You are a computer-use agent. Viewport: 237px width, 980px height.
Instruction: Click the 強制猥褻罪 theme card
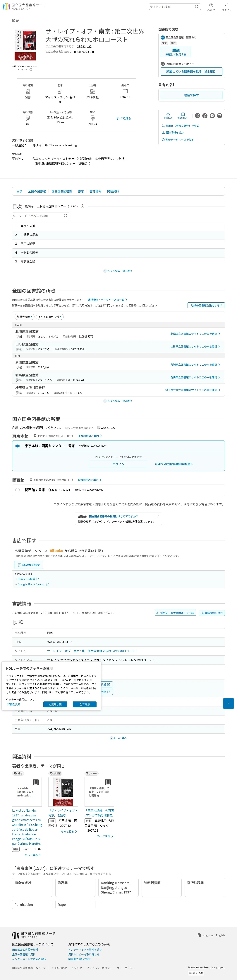point(162,887)
